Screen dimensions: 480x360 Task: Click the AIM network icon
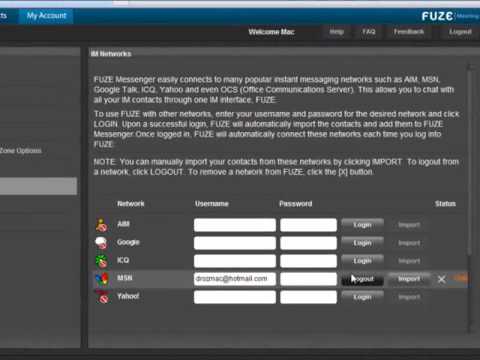(102, 225)
